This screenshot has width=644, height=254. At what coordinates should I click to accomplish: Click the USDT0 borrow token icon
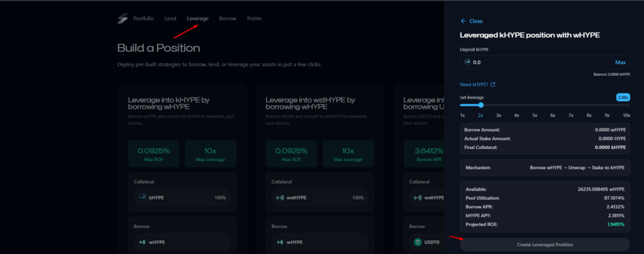click(x=417, y=242)
